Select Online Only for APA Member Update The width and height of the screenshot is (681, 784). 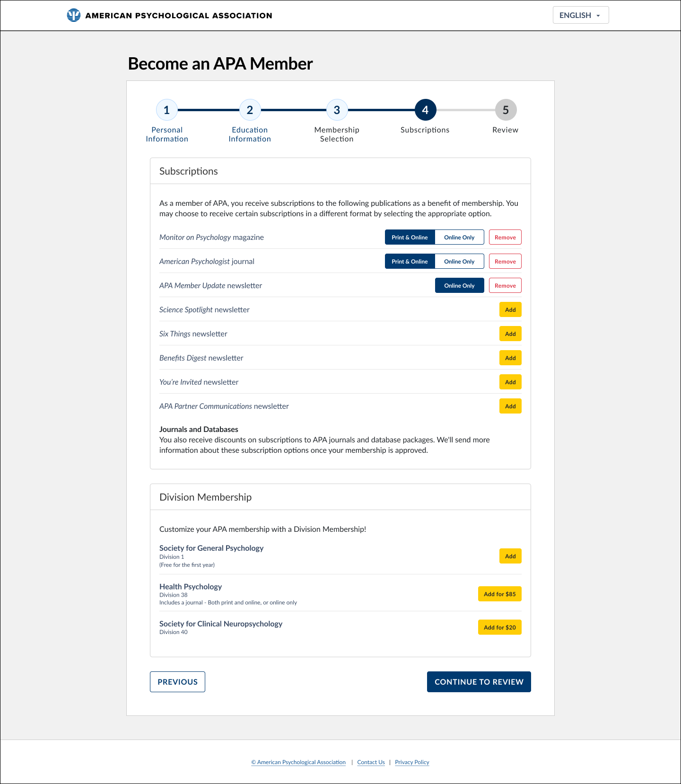tap(459, 286)
